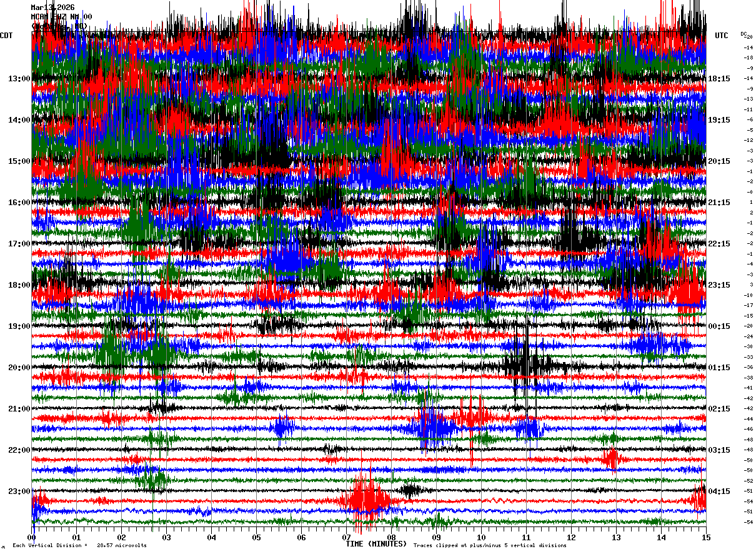
Task: Select the 18:00 CDT time label
Action: coord(19,285)
